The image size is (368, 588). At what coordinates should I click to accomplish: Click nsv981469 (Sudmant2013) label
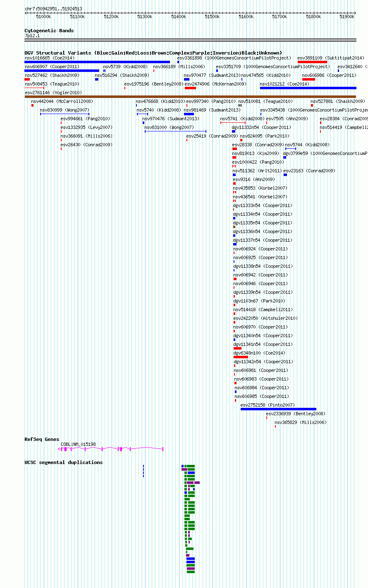212,110
